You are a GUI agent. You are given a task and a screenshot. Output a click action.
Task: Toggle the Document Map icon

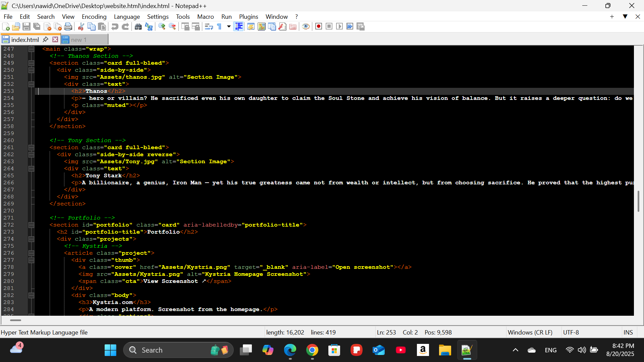click(261, 26)
